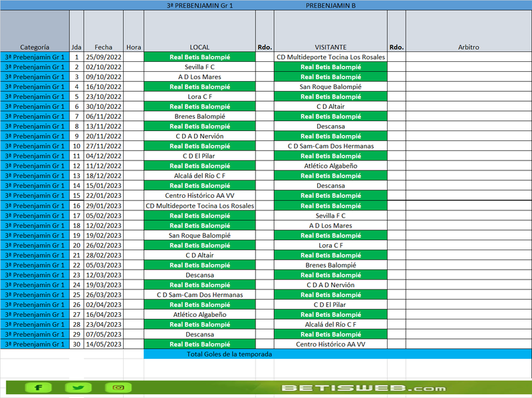Click Sevilla F C in the LOCAL column
The image size is (532, 398).
200,67
